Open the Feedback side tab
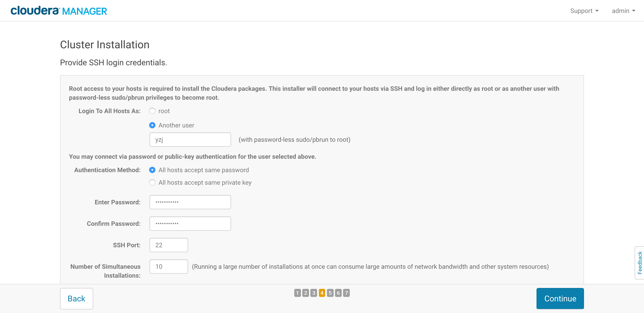Viewport: 644px width, 313px height. [640, 262]
